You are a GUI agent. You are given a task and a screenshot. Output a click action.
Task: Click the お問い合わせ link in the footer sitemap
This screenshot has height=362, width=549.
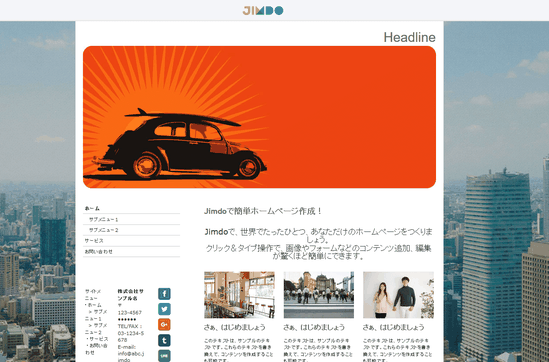(x=96, y=349)
